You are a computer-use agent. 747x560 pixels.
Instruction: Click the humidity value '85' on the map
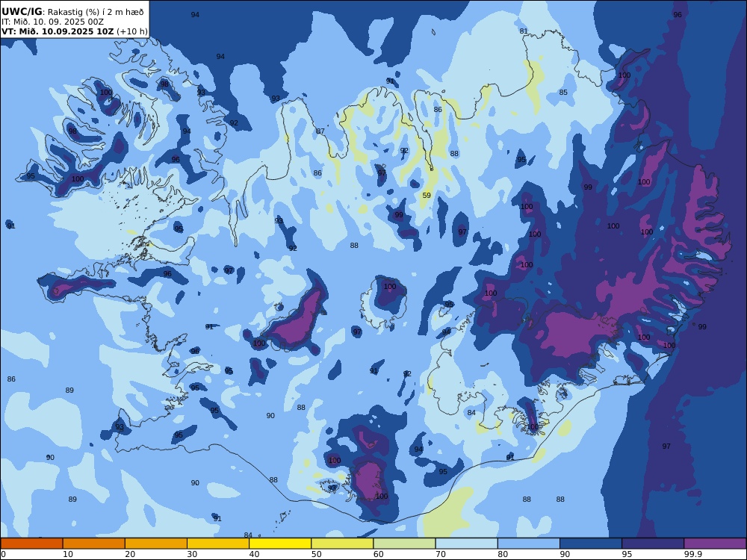coord(563,93)
